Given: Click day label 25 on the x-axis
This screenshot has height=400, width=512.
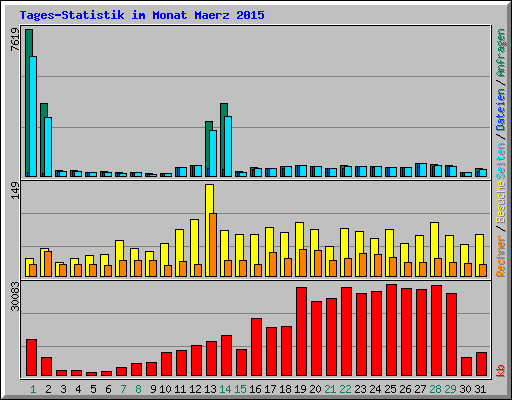Looking at the screenshot, I should [x=391, y=389].
